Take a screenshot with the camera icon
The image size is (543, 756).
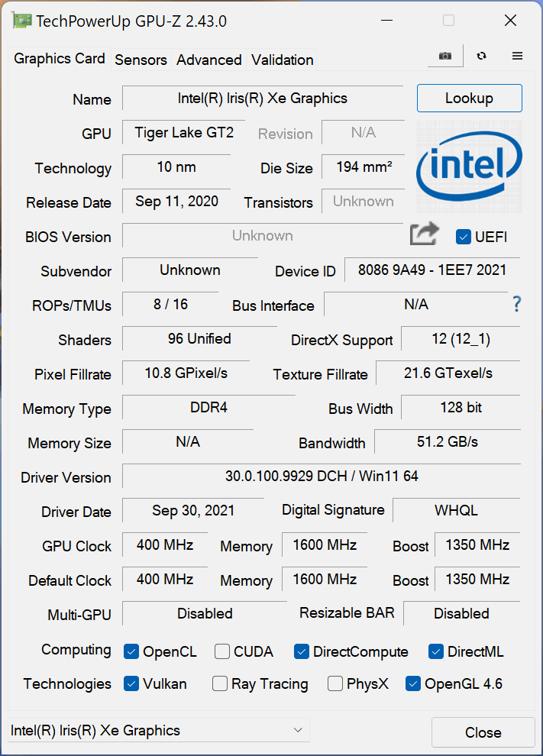(445, 56)
